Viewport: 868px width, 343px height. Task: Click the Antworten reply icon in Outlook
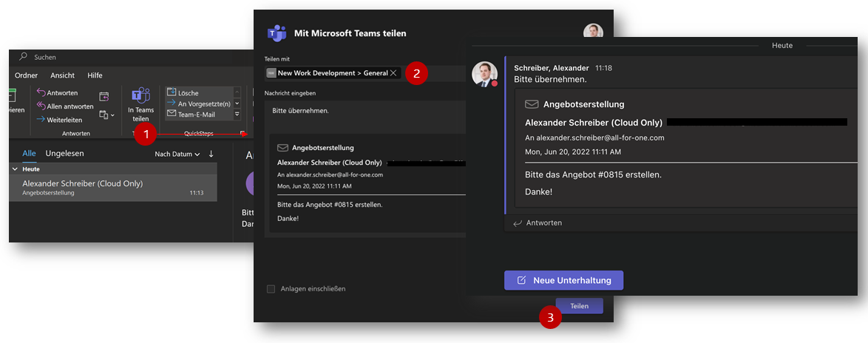41,92
